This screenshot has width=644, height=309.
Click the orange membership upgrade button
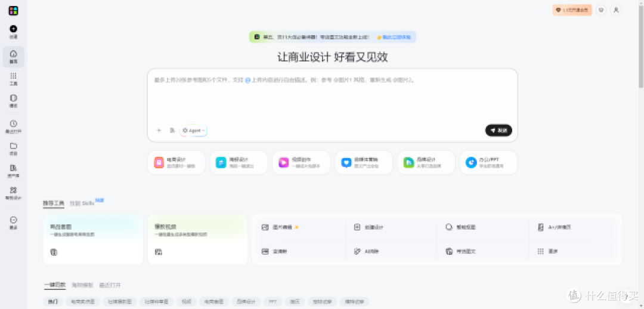(572, 10)
